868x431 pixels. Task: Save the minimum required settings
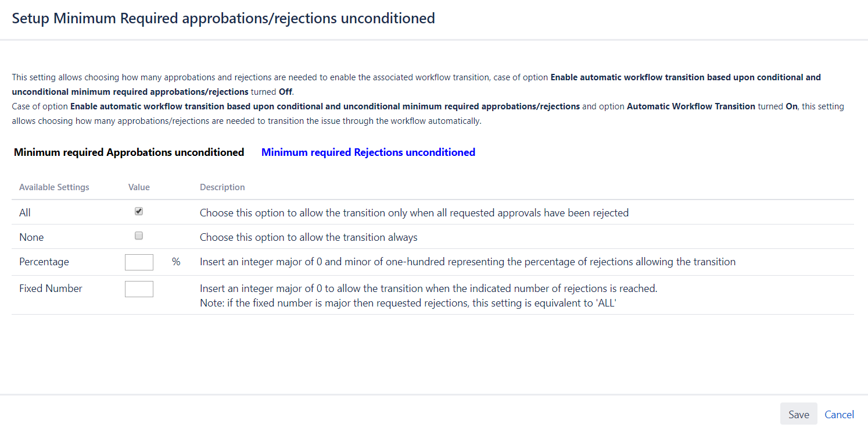tap(798, 414)
